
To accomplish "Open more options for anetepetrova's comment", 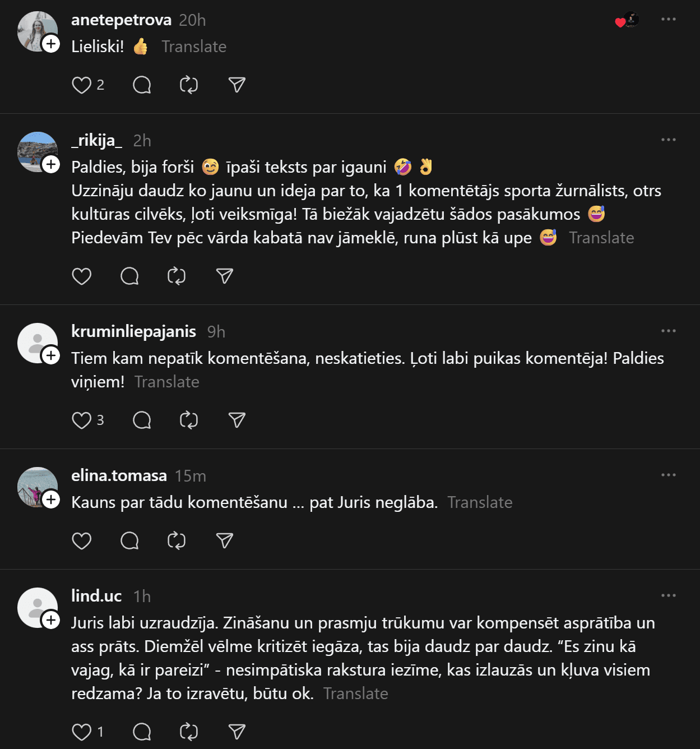I will click(668, 20).
